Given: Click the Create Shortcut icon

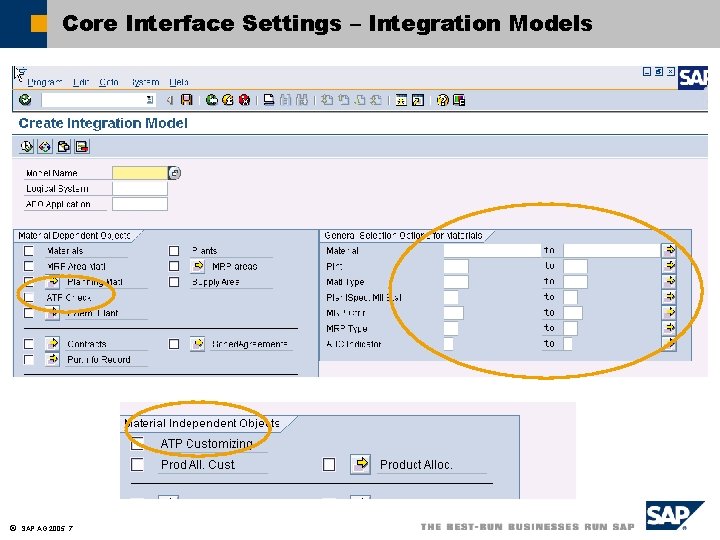Looking at the screenshot, I should (418, 100).
